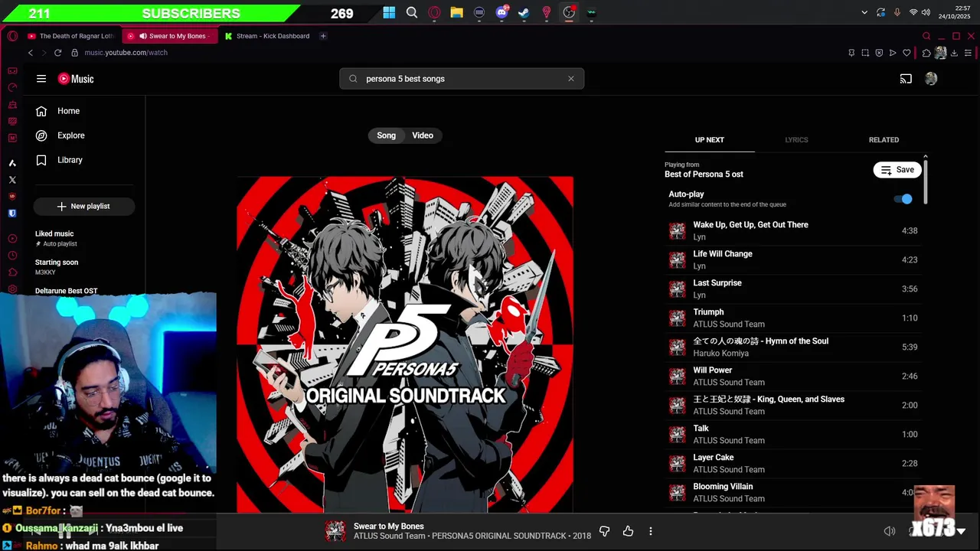
Task: Open File Explorer from the taskbar
Action: click(x=456, y=12)
